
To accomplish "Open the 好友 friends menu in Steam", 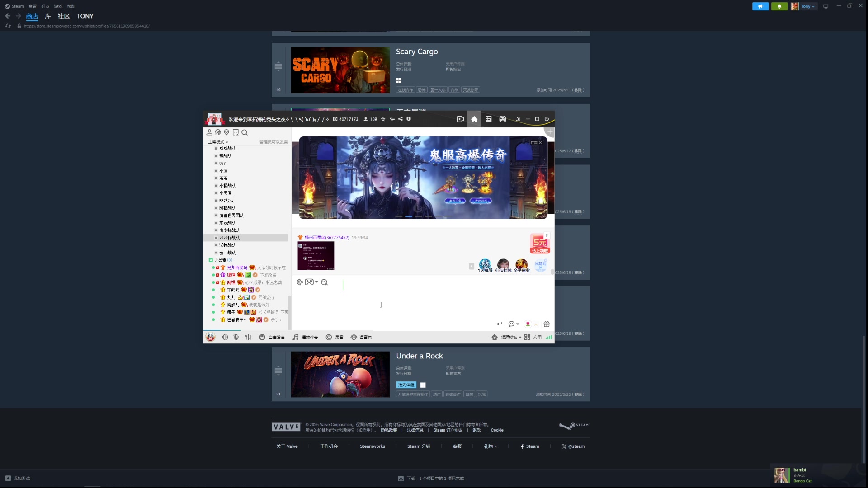I will pos(45,6).
